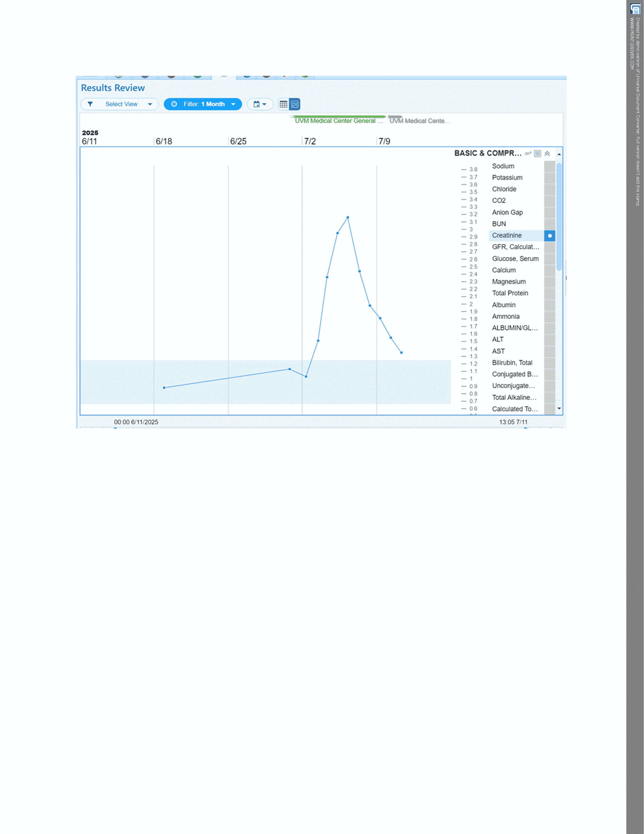The width and height of the screenshot is (644, 834).
Task: Select Calculated To... in the lab list
Action: coord(515,409)
